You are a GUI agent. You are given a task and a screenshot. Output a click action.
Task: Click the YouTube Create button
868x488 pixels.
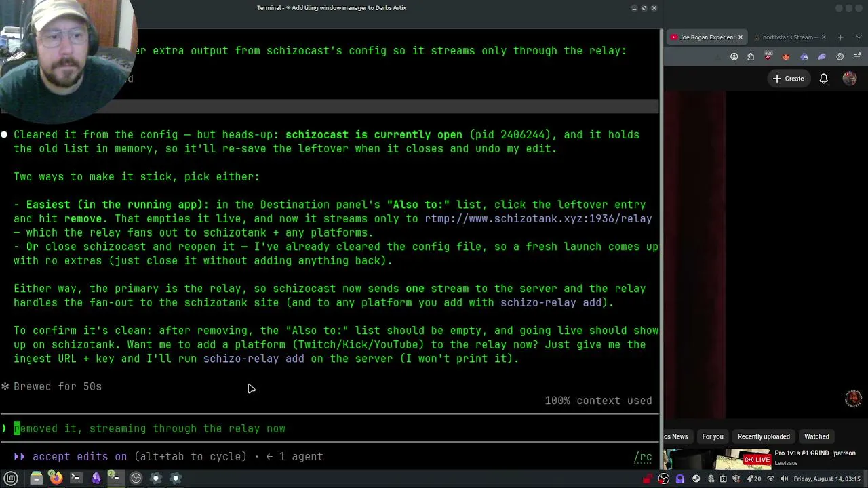(788, 79)
